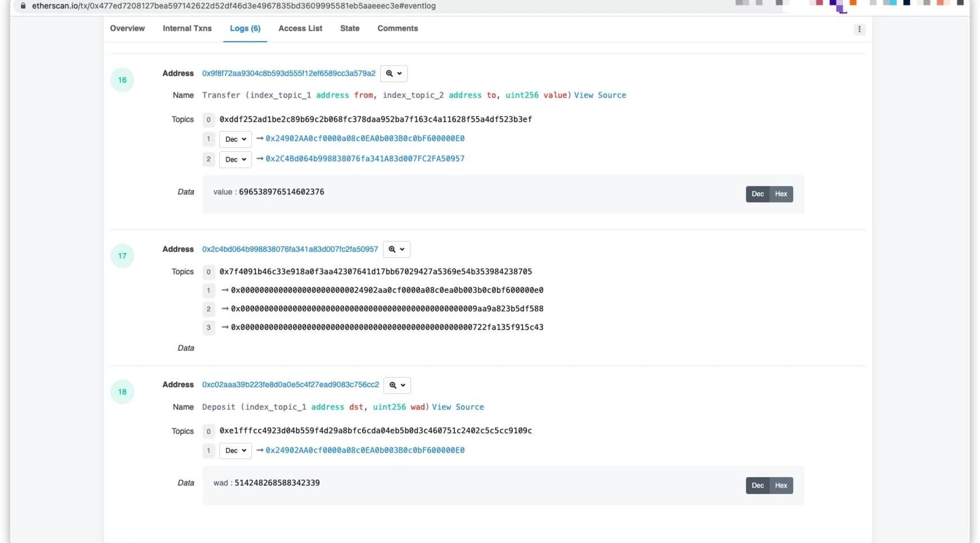Click the lock icon in address bar
980x543 pixels.
tap(23, 6)
